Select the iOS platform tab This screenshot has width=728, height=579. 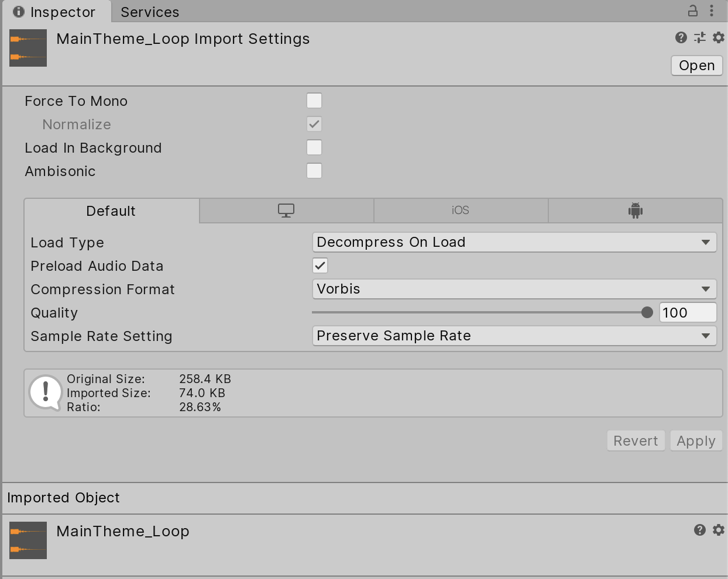click(461, 211)
